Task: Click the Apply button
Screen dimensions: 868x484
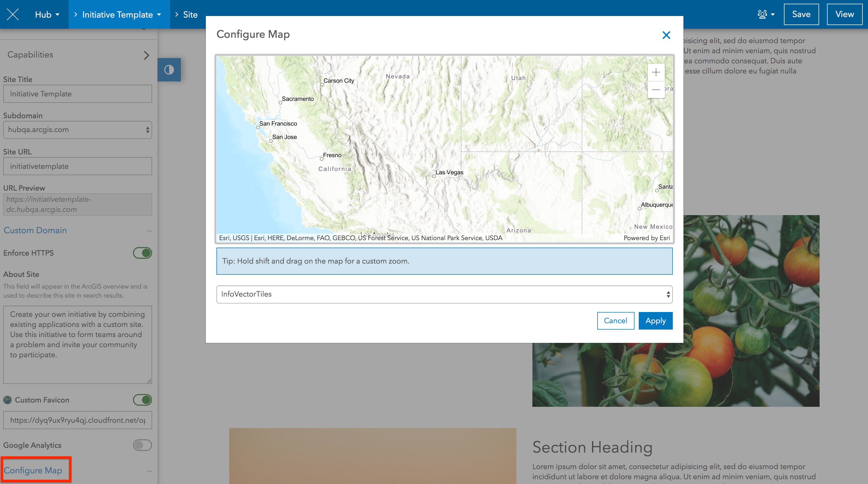Action: (x=655, y=321)
